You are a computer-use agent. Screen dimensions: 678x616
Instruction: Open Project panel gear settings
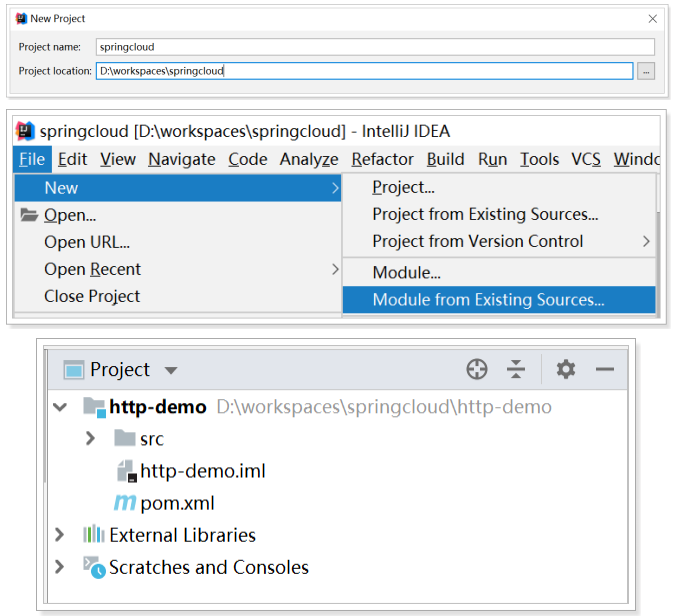point(566,369)
